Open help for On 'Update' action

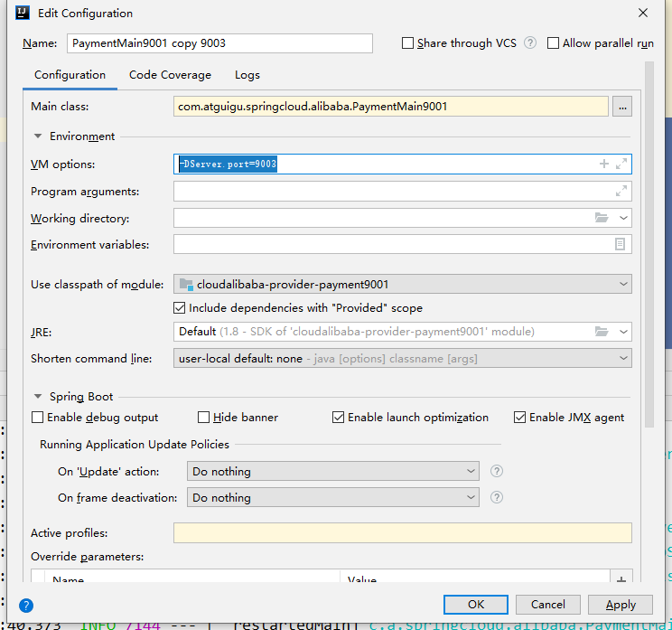click(x=497, y=471)
